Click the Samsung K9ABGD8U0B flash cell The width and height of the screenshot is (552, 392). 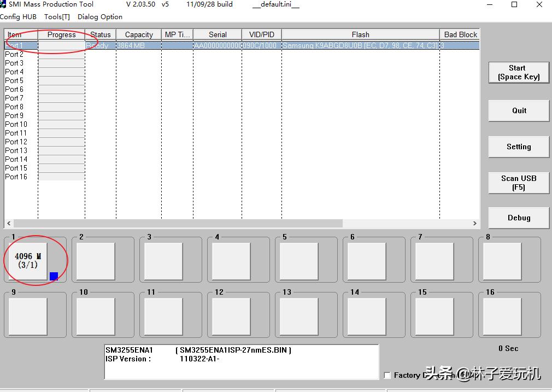[361, 45]
